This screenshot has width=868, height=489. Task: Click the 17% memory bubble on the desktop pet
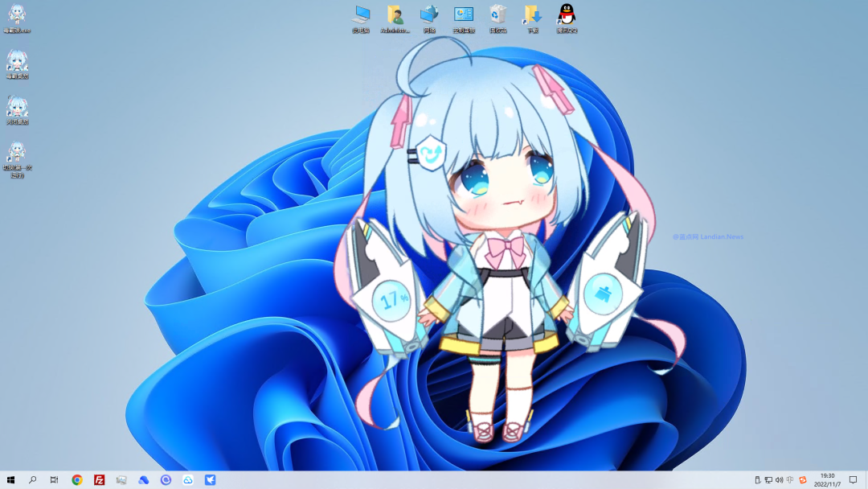click(x=391, y=301)
